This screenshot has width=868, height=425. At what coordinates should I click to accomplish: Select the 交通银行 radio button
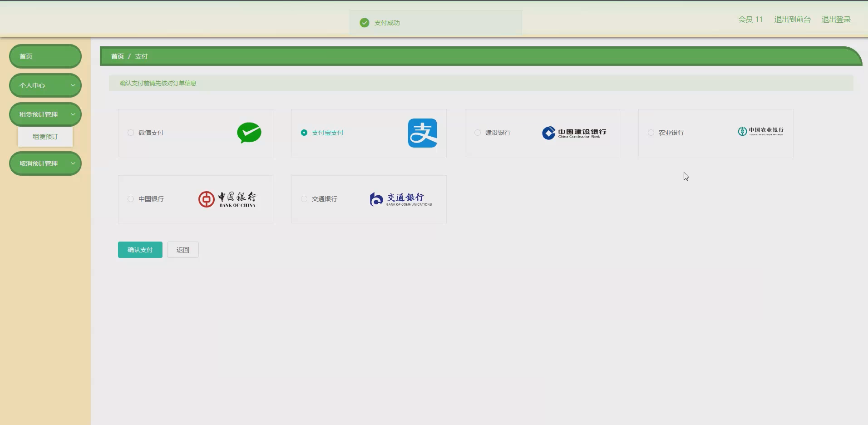point(304,199)
